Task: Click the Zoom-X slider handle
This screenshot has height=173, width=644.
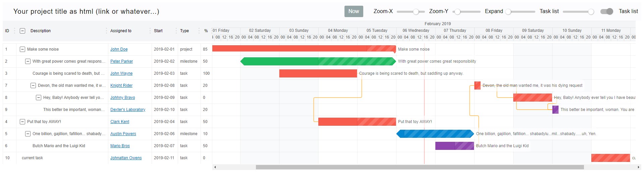Action: coord(416,12)
